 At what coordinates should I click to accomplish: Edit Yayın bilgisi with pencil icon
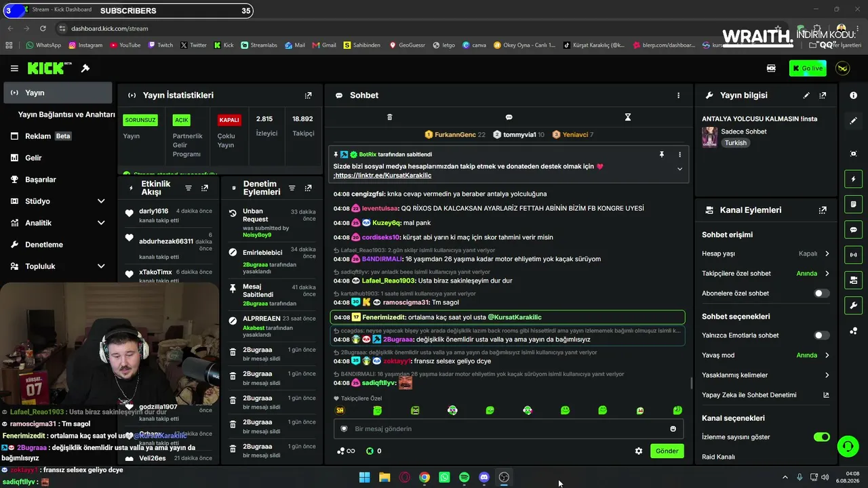806,96
